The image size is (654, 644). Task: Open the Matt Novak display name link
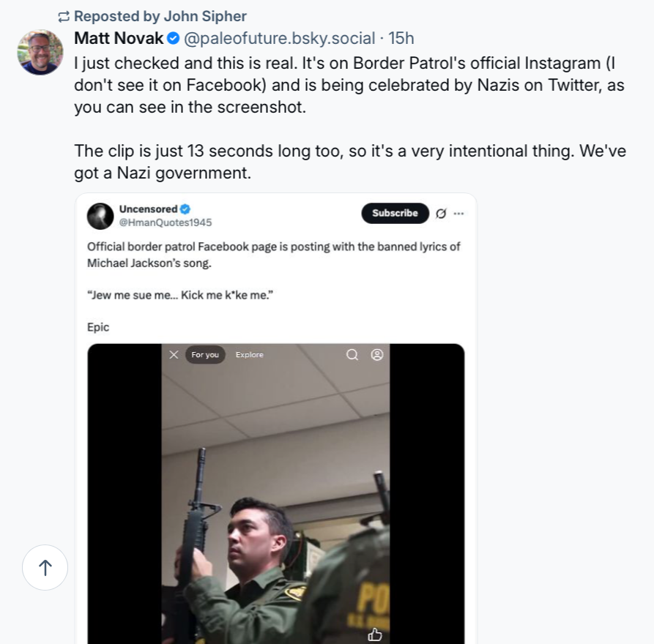tap(119, 38)
